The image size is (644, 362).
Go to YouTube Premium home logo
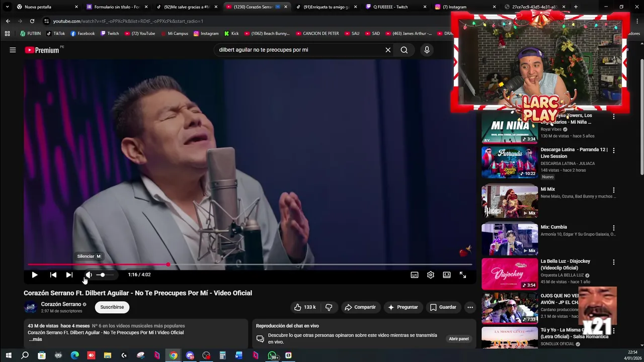(42, 50)
